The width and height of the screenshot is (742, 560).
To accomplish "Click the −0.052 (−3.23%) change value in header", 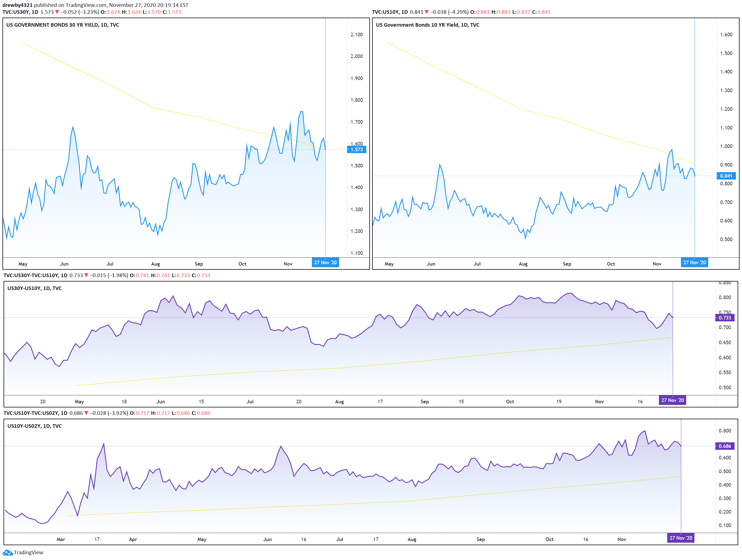I will [x=80, y=12].
